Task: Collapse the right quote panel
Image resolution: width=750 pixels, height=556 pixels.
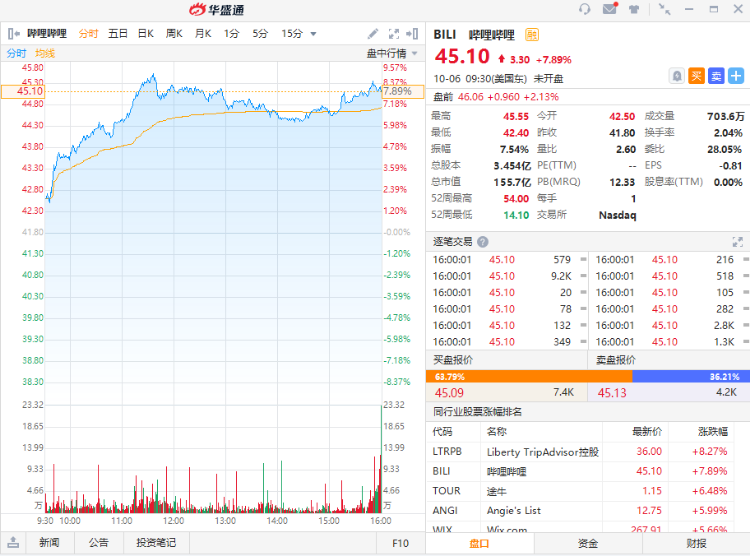Action: [412, 33]
